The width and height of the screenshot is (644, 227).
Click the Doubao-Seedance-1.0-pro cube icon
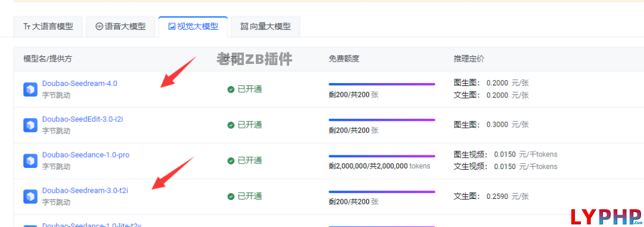pos(30,161)
